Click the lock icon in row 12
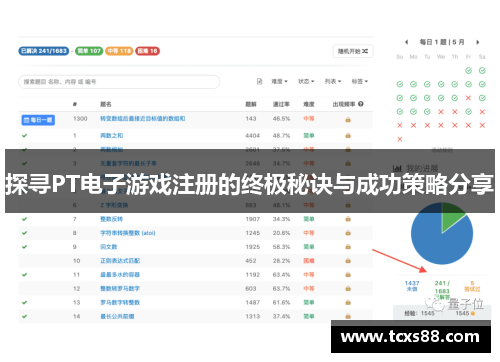Image resolution: width=500 pixels, height=362 pixels. click(x=348, y=289)
